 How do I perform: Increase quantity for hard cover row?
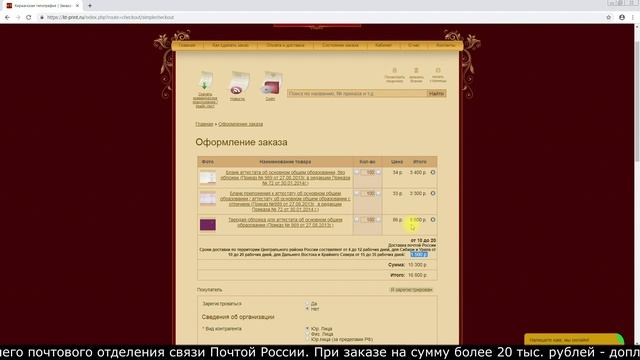coord(378,220)
